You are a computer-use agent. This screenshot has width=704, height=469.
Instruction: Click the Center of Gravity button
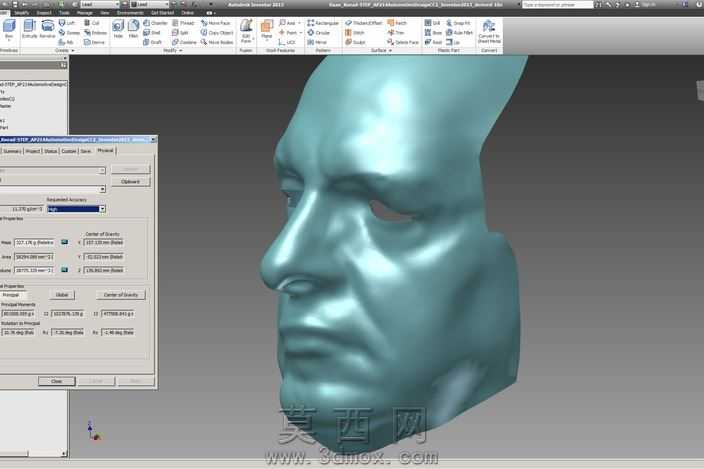[121, 295]
